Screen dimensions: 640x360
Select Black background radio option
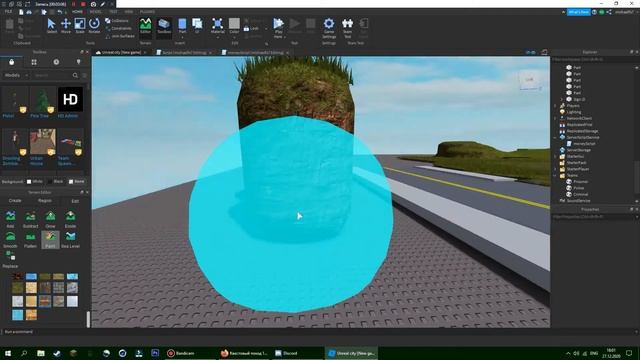pos(56,182)
